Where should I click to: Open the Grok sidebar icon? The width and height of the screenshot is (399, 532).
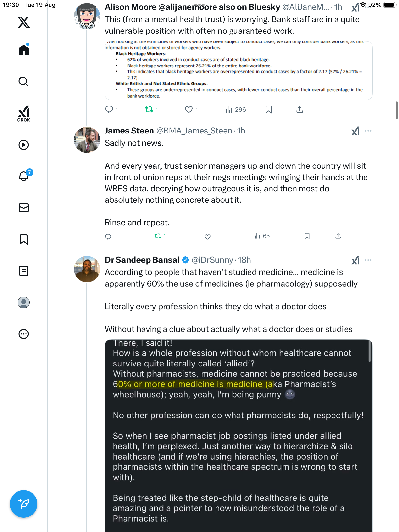pos(24,114)
